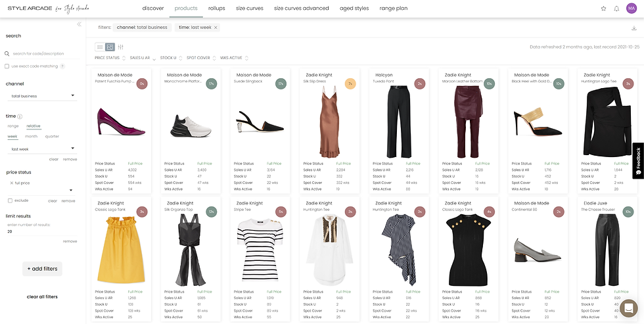Click clear all filters
This screenshot has height=324, width=644.
(42, 297)
